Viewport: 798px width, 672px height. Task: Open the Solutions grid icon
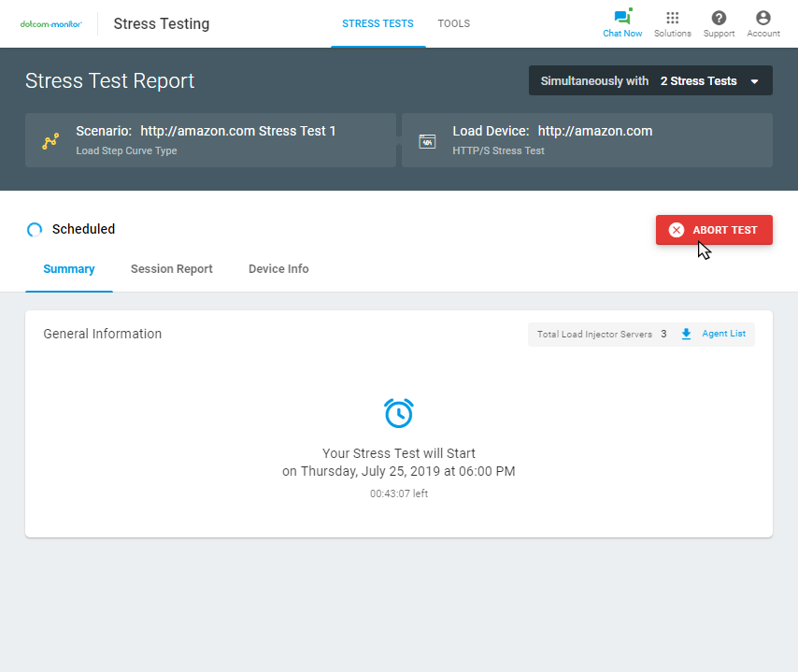pos(672,18)
